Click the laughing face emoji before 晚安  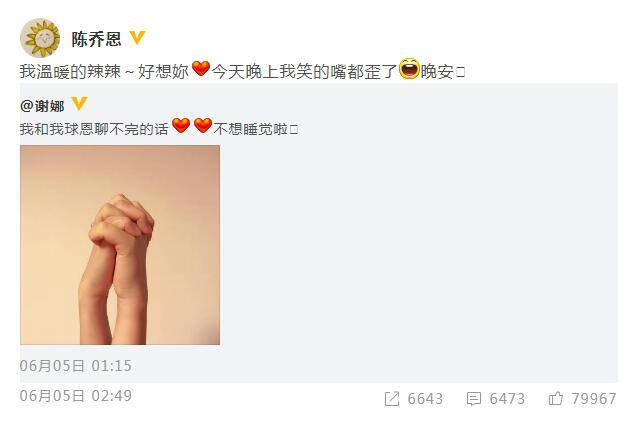point(409,68)
